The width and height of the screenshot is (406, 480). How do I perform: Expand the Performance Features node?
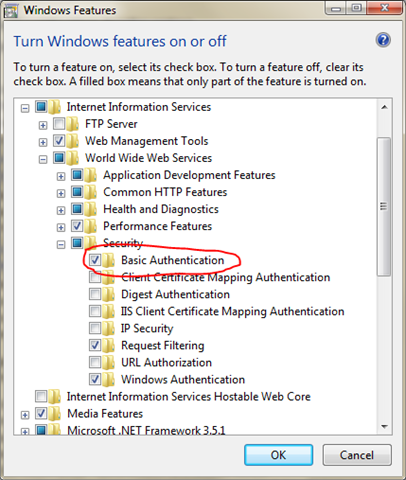(61, 227)
